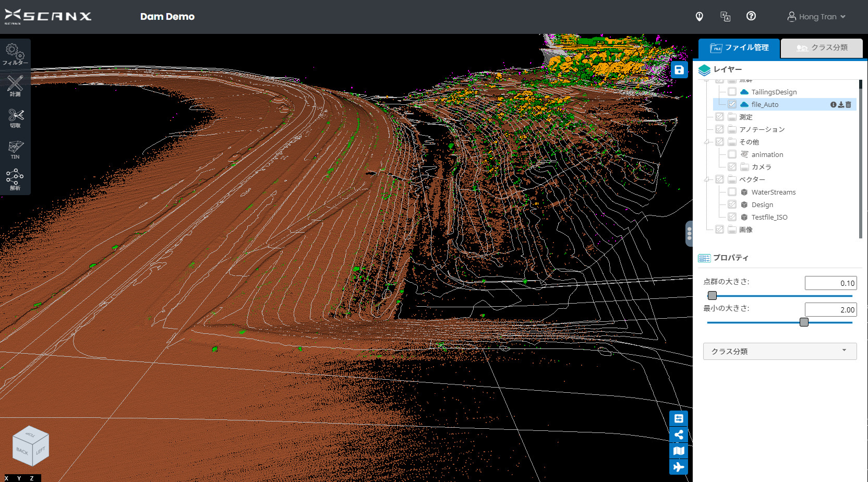Open the フィルター filter tool
Image resolution: width=868 pixels, height=482 pixels.
click(15, 55)
